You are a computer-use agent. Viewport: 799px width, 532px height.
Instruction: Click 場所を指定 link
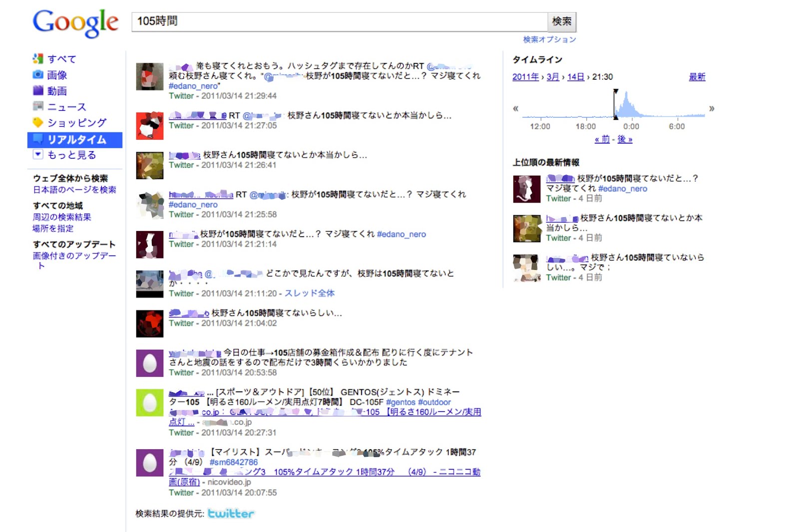pos(53,229)
